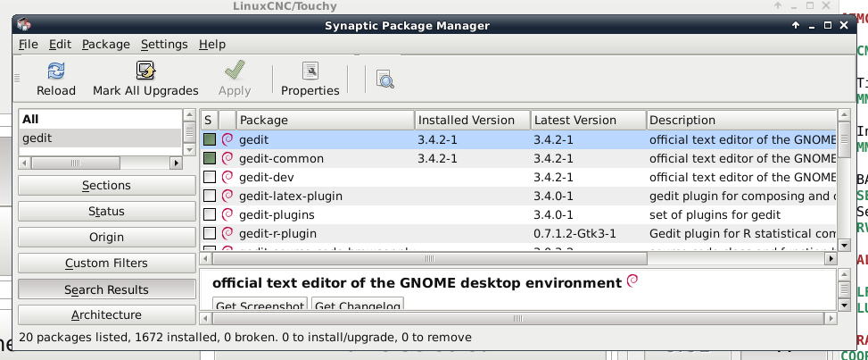Open the File menu
Viewport: 868px width, 360px height.
click(x=29, y=45)
